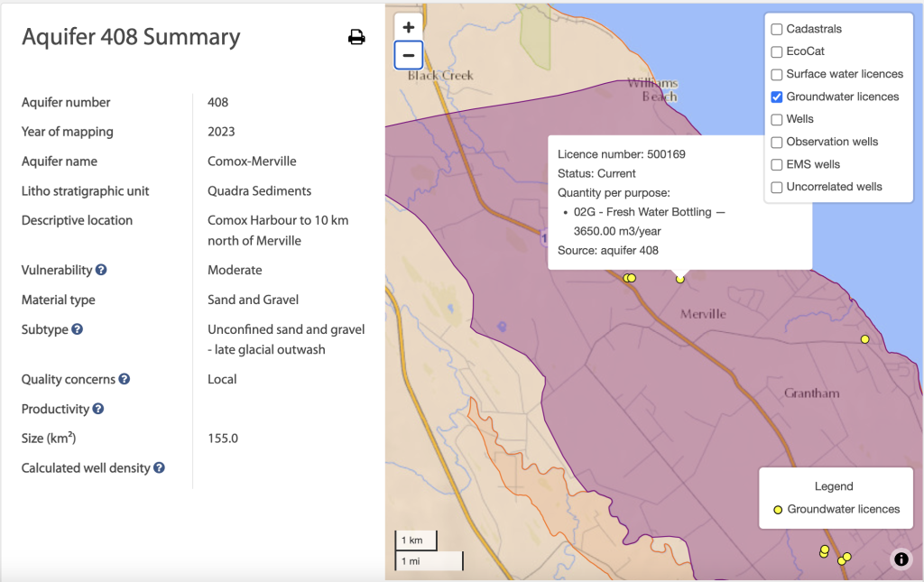Open help for Subtype
924x582 pixels.
(76, 329)
